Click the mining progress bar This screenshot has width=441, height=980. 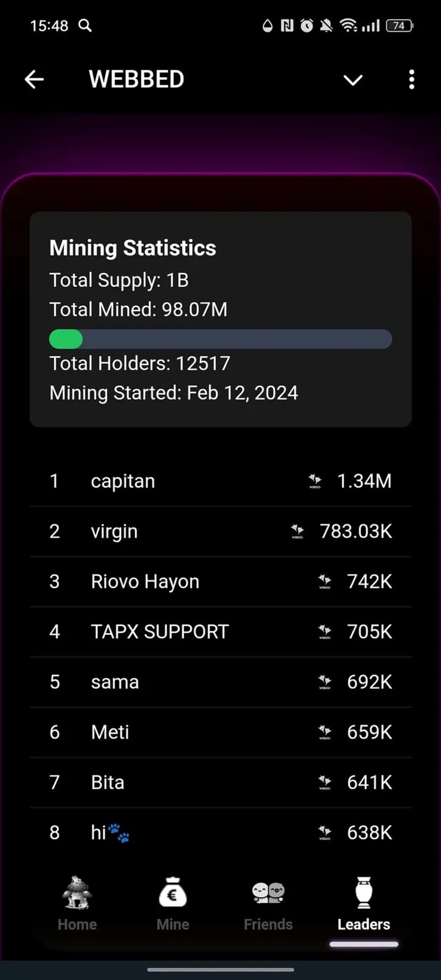pyautogui.click(x=220, y=339)
